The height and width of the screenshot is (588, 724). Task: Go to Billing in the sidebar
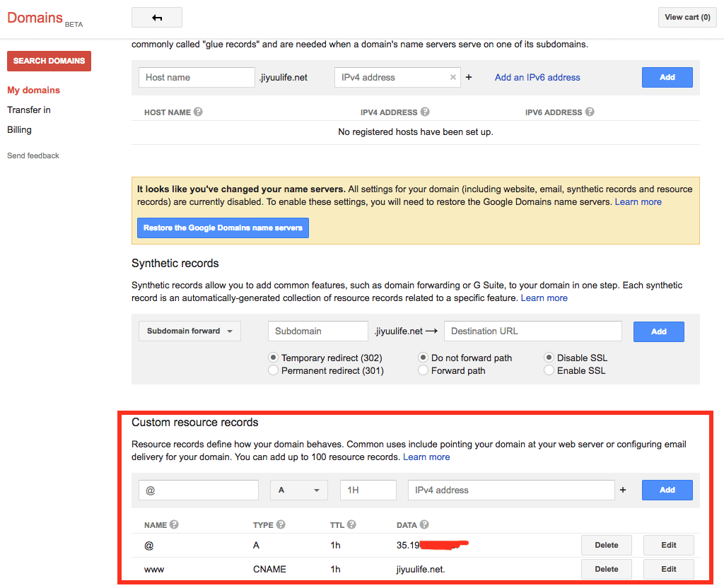tap(19, 129)
